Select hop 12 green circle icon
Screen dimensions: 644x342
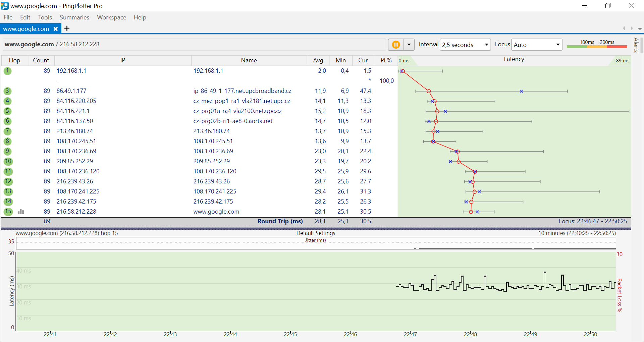click(x=8, y=181)
